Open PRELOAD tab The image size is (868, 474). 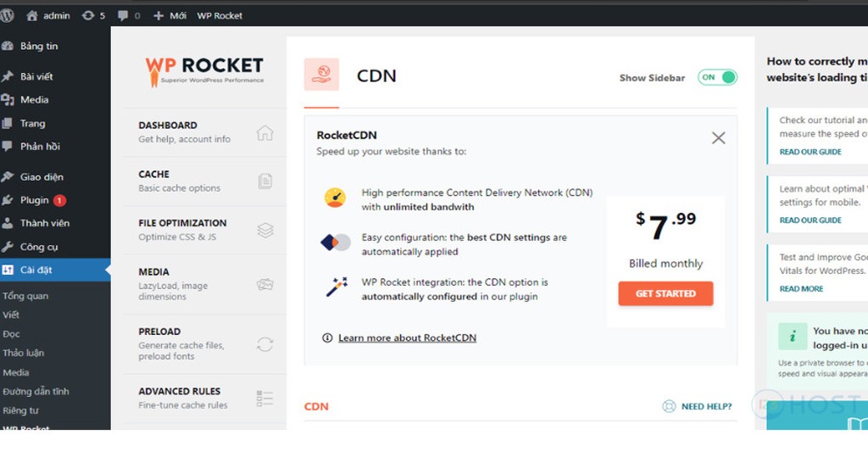tap(205, 344)
